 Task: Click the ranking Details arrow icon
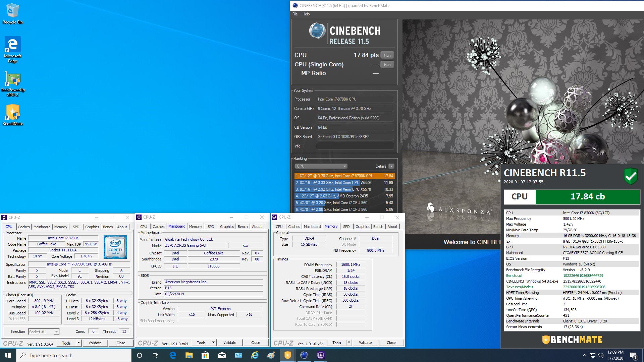tap(391, 166)
